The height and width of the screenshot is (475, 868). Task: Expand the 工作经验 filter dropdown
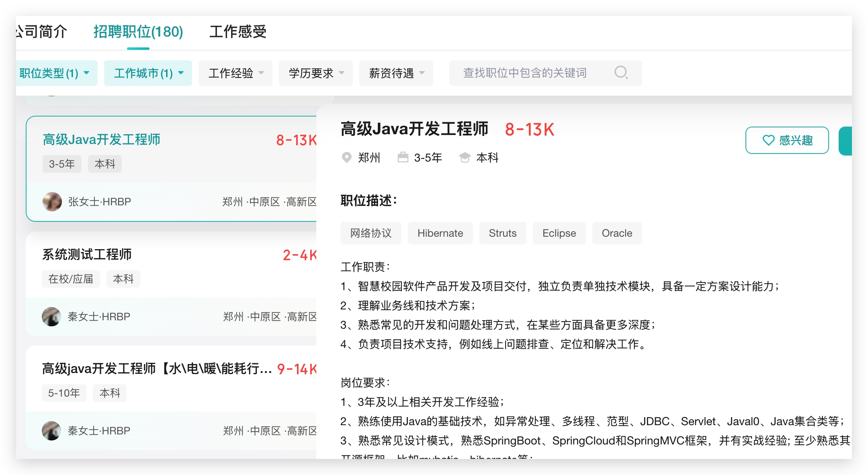235,73
